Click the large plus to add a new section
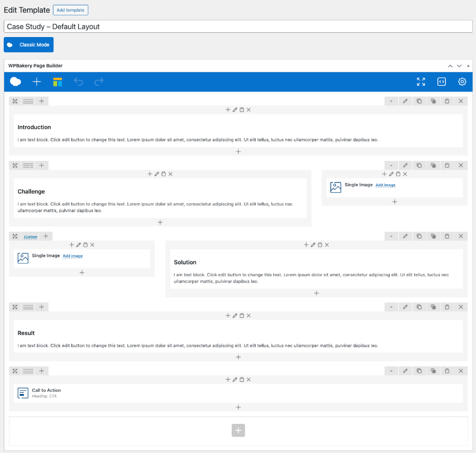 tap(238, 430)
